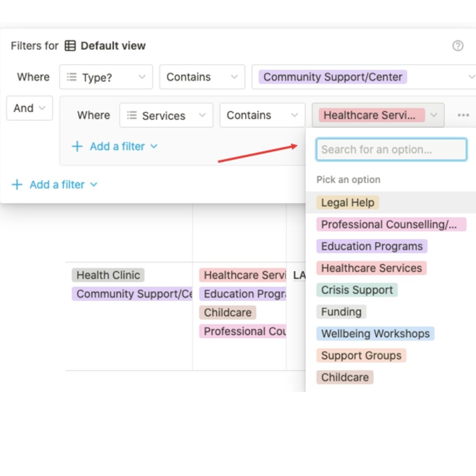Open first Contains operator dropdown
Viewport: 476px width, 476px height.
point(202,77)
